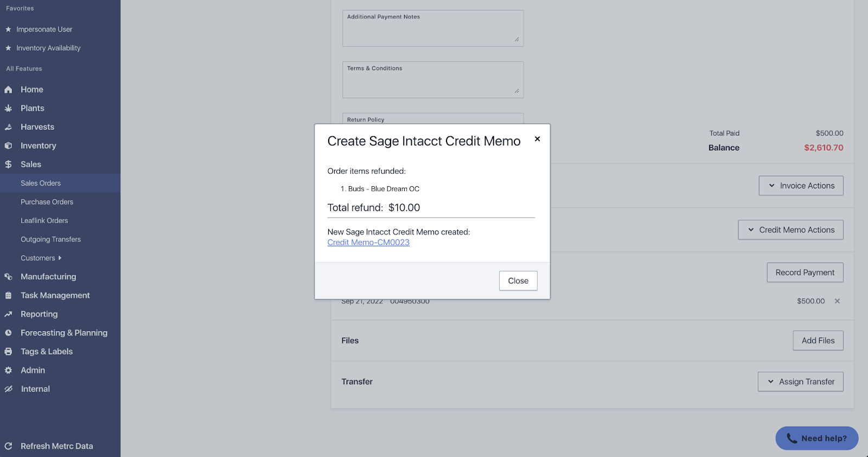Open the Manufacturing section label
The width and height of the screenshot is (868, 457).
click(x=48, y=277)
